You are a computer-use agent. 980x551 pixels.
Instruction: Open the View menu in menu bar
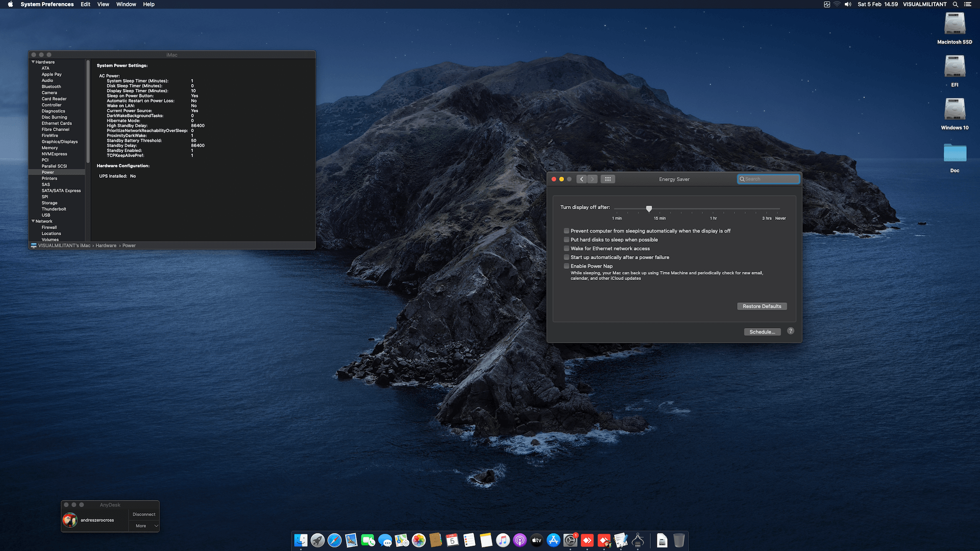[x=103, y=4]
